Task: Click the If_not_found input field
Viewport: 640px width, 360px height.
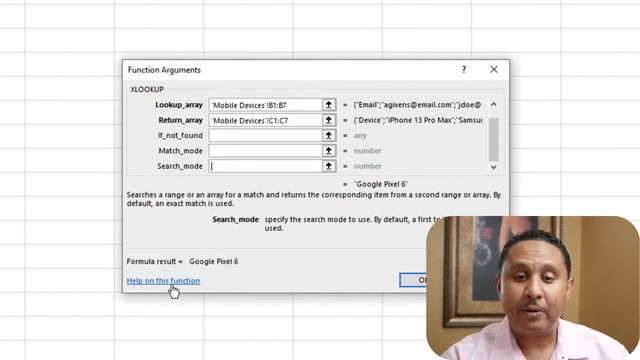Action: click(x=265, y=136)
